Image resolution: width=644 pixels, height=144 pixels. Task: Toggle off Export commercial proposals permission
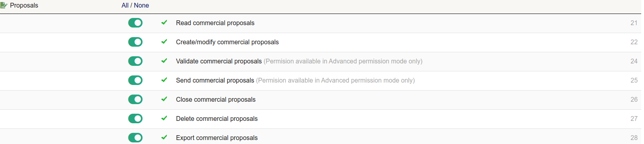pyautogui.click(x=135, y=138)
